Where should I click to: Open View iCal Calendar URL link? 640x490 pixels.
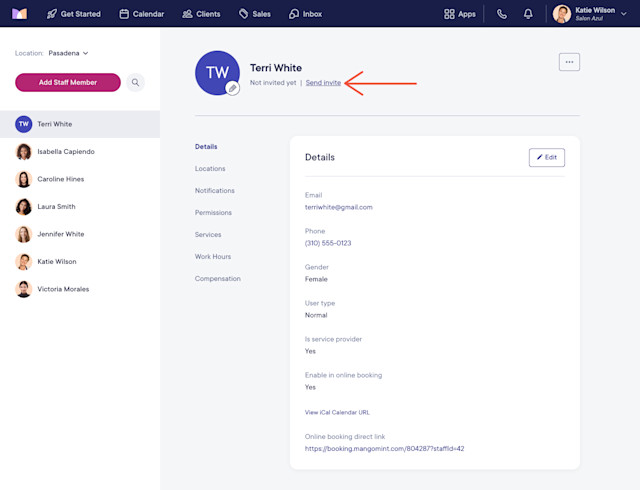337,412
